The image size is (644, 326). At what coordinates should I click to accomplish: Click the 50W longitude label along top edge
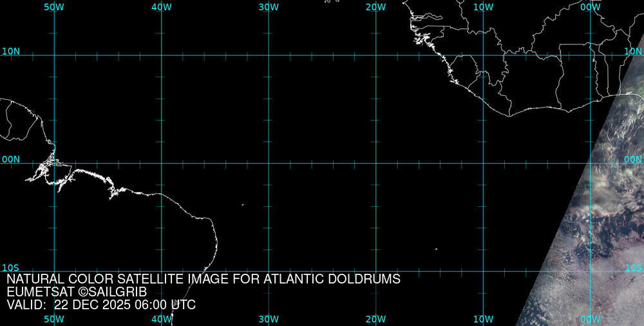pyautogui.click(x=54, y=6)
